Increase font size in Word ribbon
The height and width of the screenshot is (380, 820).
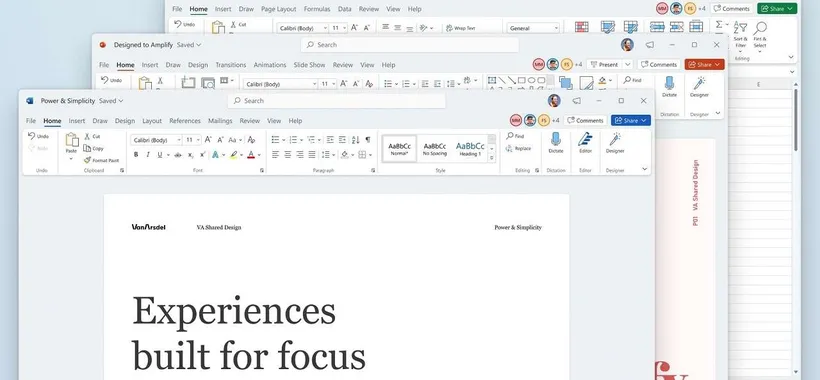pyautogui.click(x=208, y=140)
